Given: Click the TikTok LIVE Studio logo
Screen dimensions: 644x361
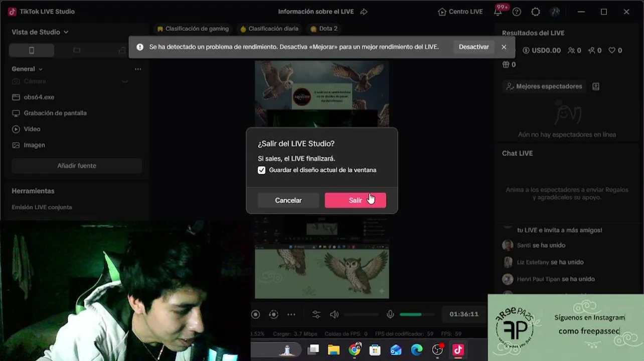Looking at the screenshot, I should coord(12,12).
